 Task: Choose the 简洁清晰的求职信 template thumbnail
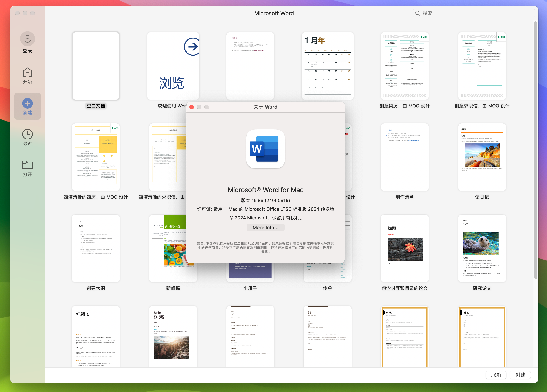pos(168,157)
